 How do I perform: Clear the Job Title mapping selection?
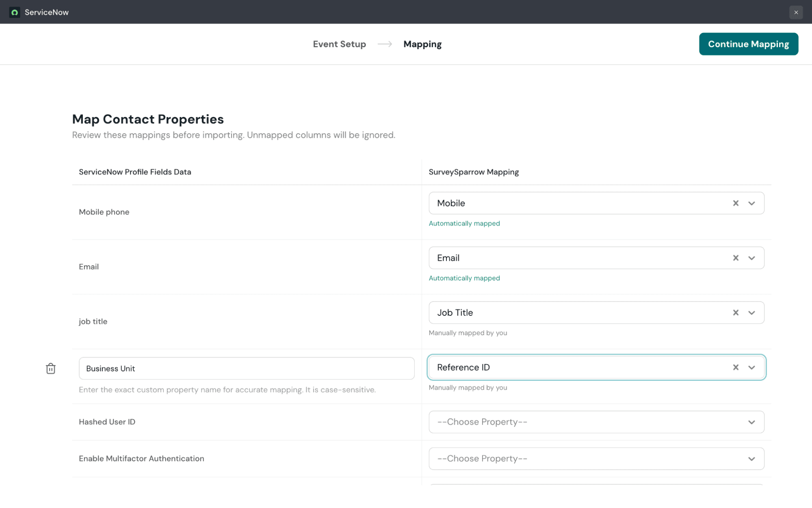[736, 313]
